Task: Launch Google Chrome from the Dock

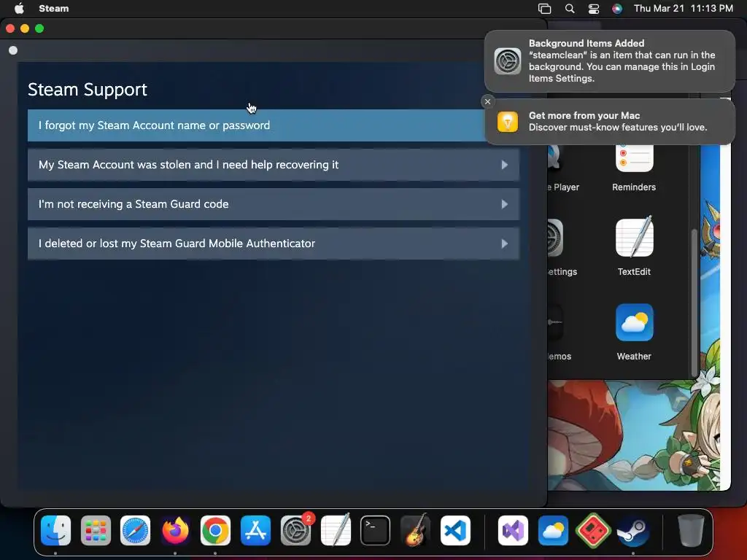Action: 215,531
